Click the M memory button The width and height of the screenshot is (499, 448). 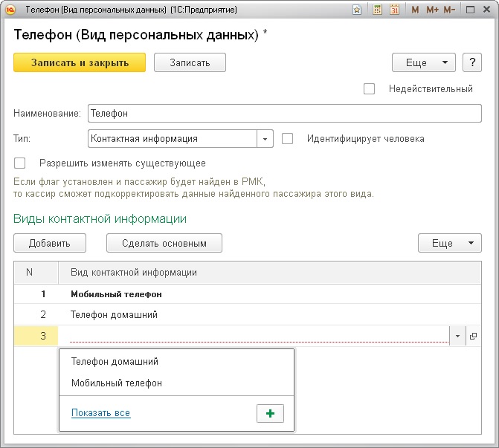click(x=415, y=10)
